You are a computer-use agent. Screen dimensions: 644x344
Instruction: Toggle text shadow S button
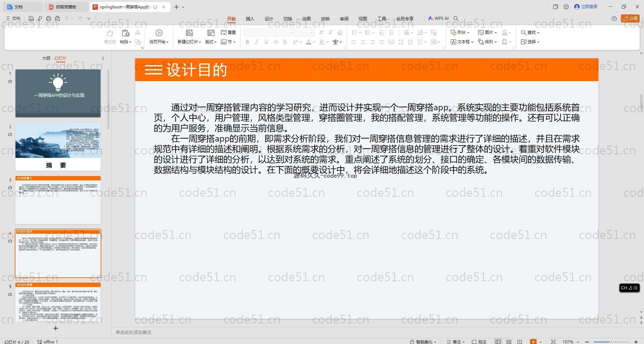285,42
